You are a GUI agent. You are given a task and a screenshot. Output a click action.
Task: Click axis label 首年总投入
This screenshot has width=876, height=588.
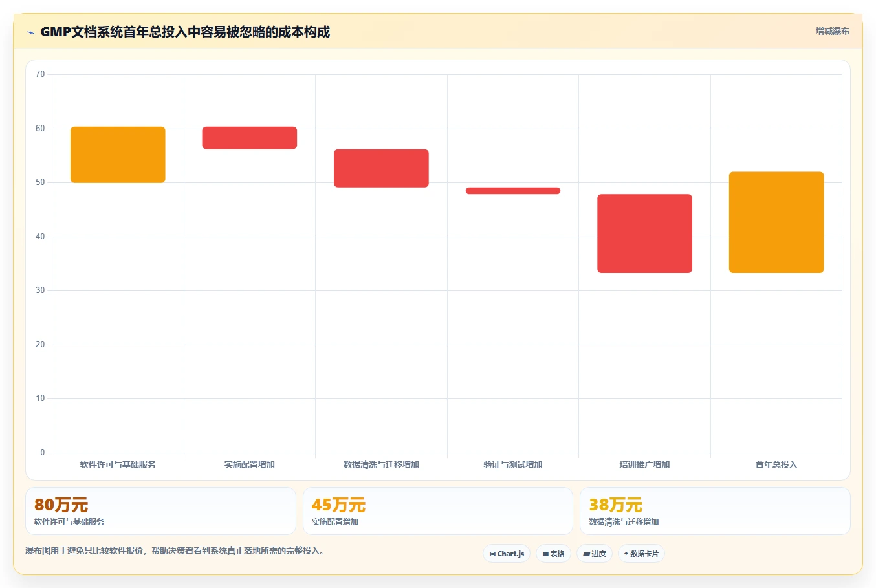click(x=776, y=464)
